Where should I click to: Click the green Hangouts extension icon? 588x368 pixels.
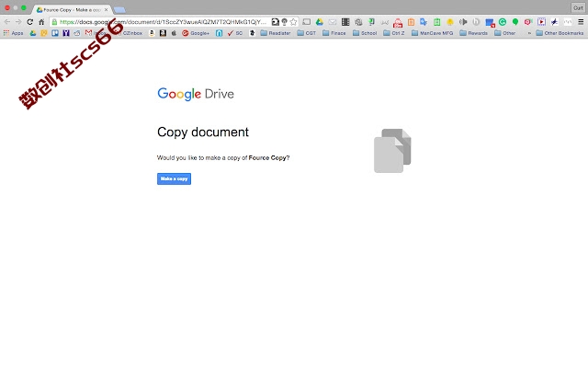[515, 22]
